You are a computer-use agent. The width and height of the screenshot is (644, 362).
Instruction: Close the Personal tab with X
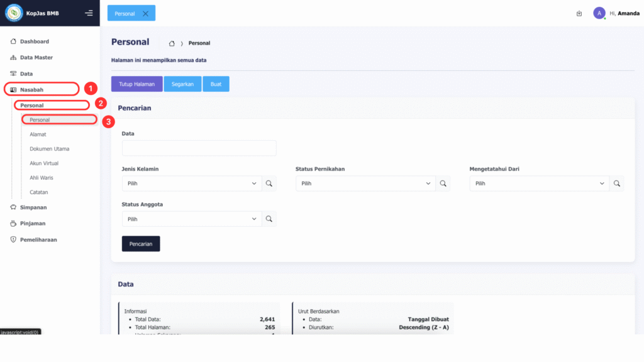(146, 13)
